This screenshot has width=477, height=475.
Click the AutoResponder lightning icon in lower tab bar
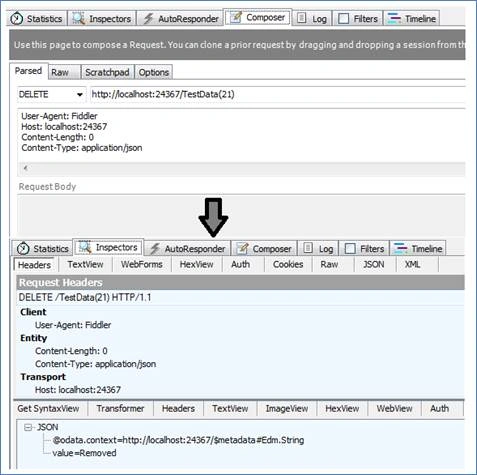[x=155, y=249]
